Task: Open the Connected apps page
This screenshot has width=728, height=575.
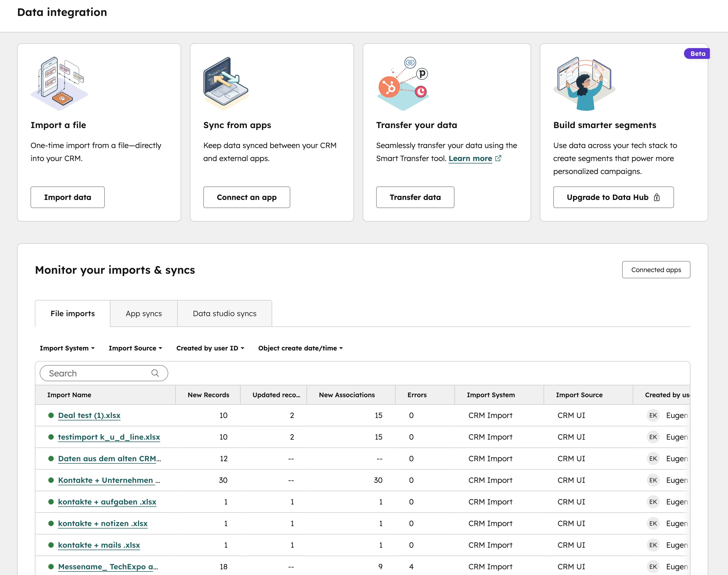Action: pyautogui.click(x=656, y=270)
